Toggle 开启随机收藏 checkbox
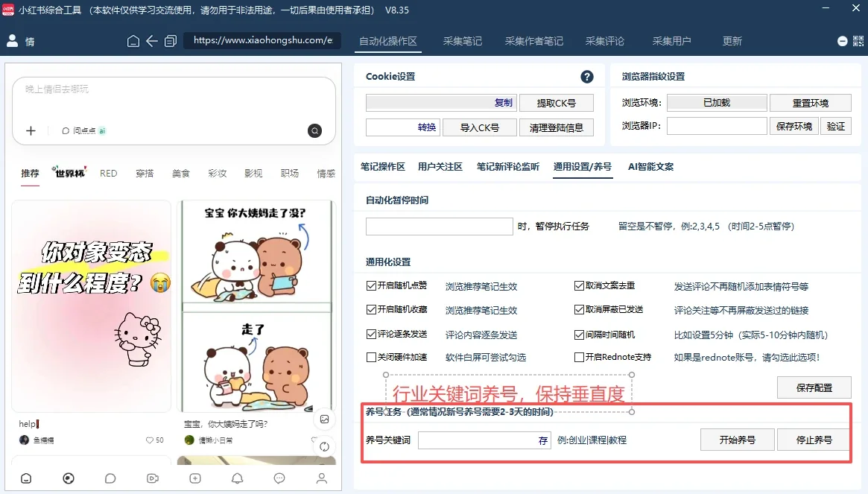 click(x=372, y=309)
